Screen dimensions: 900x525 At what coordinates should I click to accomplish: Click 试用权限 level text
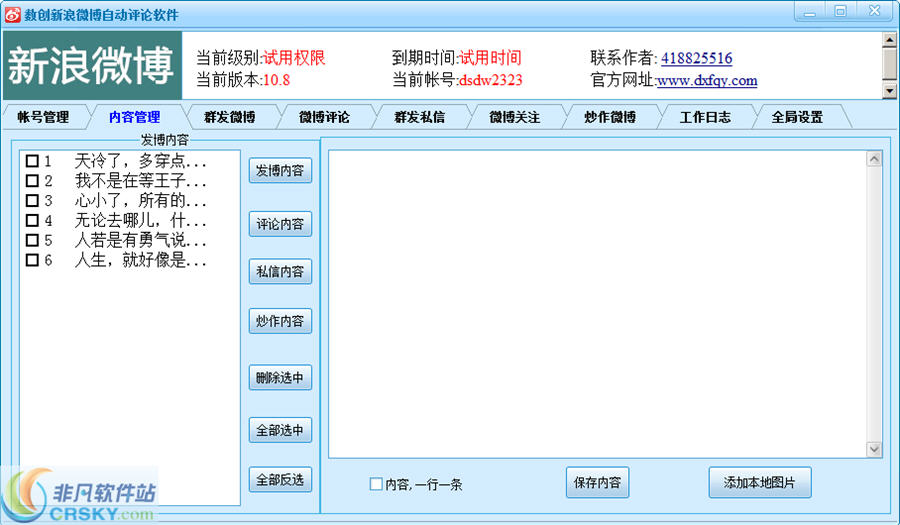click(294, 57)
